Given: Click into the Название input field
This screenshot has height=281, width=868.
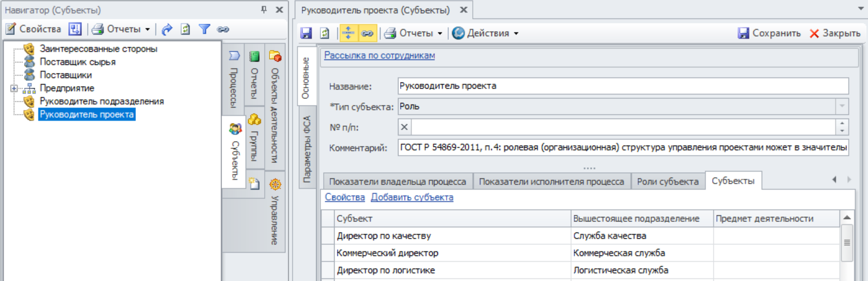Looking at the screenshot, I should point(622,86).
